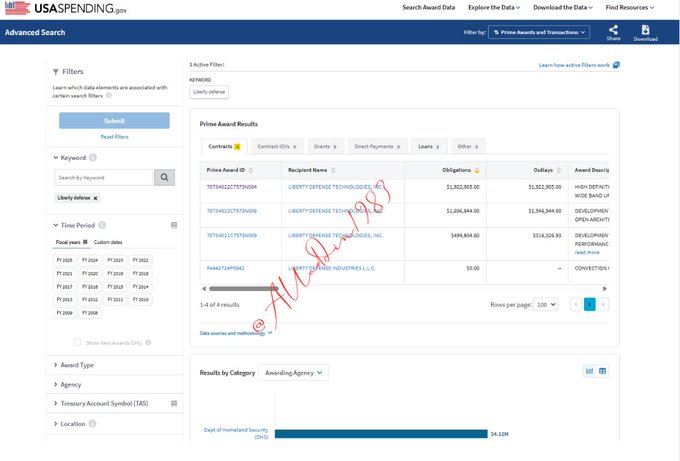680x461 pixels.
Task: Sort by Obligations column arrow
Action: coord(477,170)
